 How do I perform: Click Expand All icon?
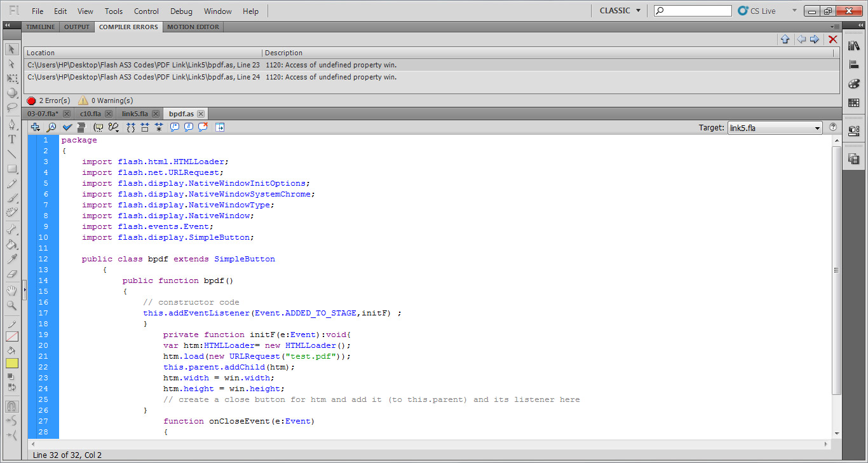click(x=159, y=127)
